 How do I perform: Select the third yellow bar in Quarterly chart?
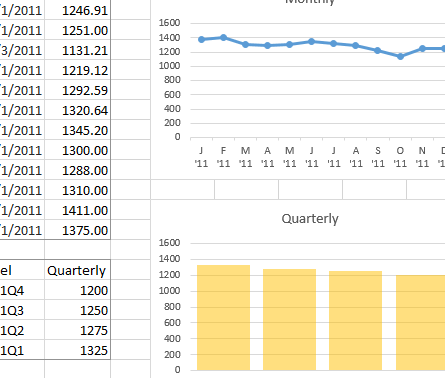(355, 320)
